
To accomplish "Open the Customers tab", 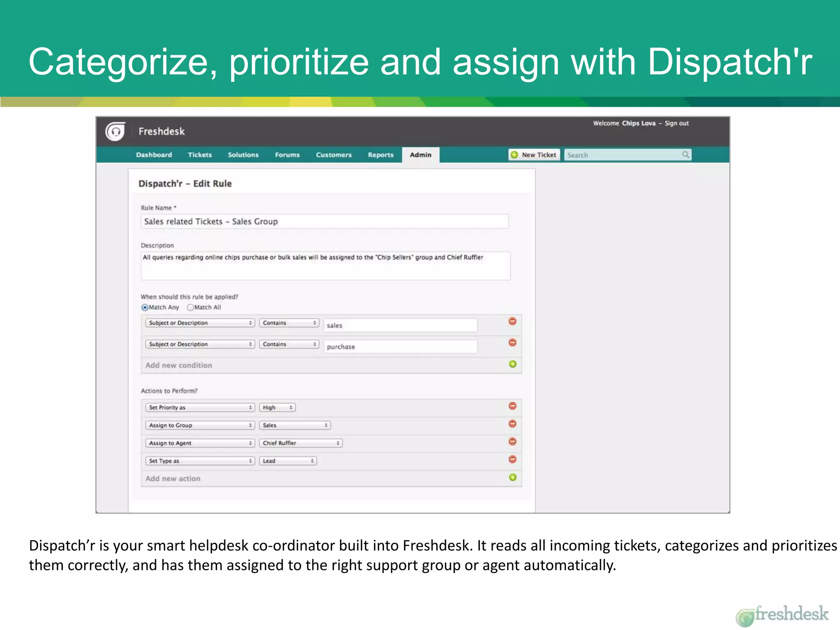I will coord(334,155).
